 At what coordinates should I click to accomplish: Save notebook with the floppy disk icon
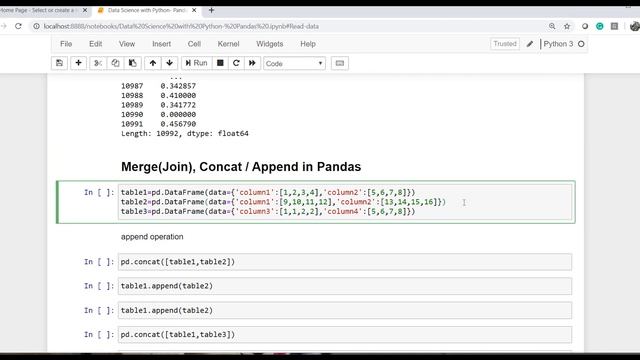(59, 63)
